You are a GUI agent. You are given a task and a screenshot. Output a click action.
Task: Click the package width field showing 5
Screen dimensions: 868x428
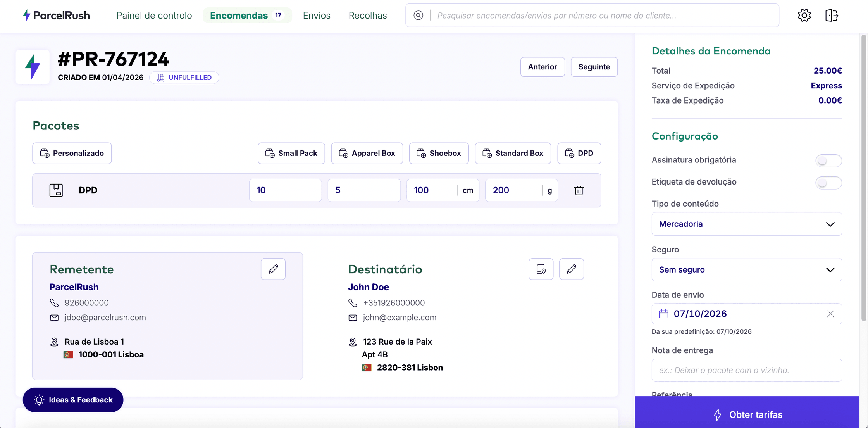[x=364, y=190]
